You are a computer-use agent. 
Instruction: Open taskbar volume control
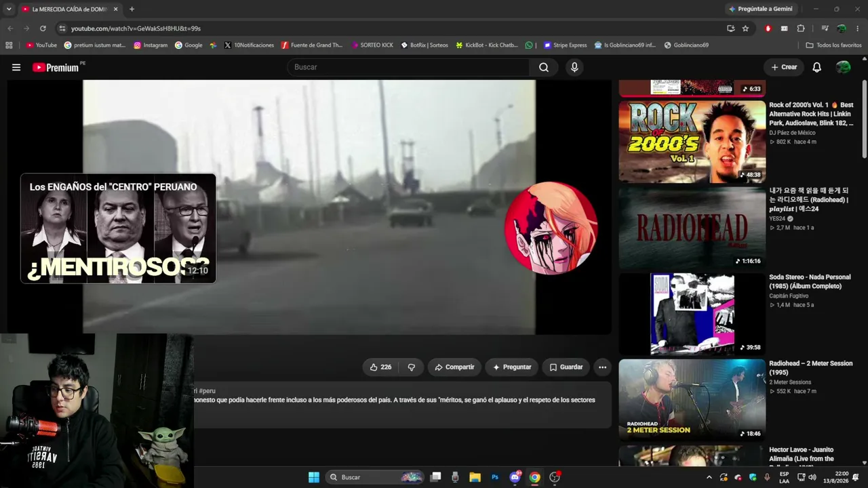[812, 477]
